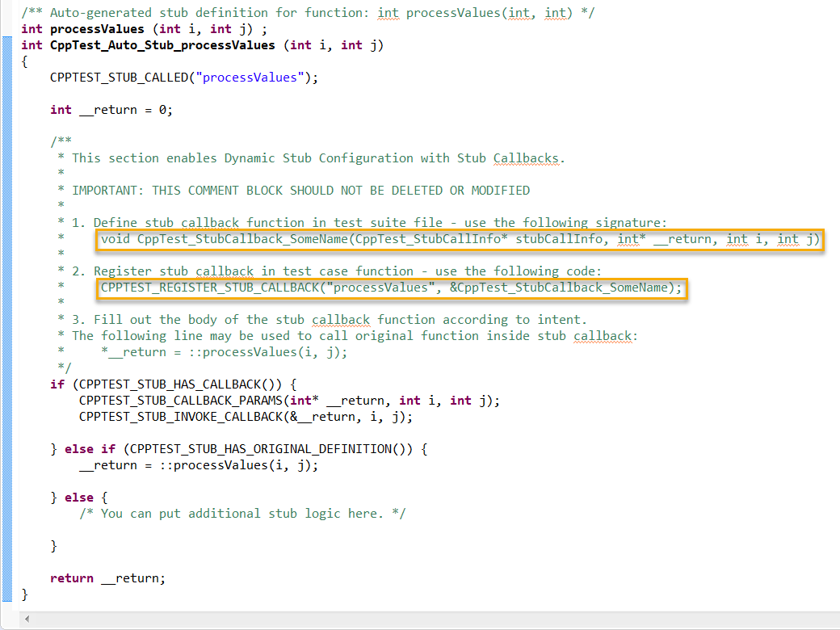Click "void CppTest_StubCallback_SomeName" in the signature comment
840x630 pixels.
225,239
